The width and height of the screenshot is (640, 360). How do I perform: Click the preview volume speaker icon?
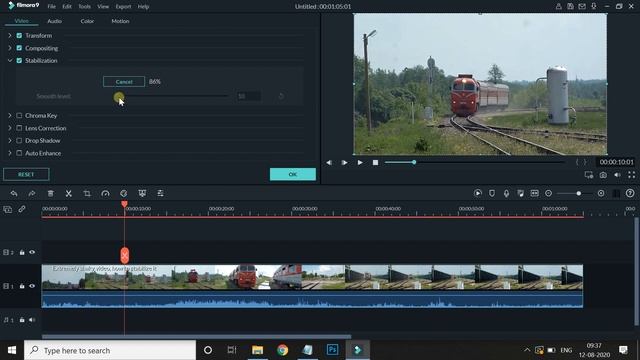tap(617, 175)
